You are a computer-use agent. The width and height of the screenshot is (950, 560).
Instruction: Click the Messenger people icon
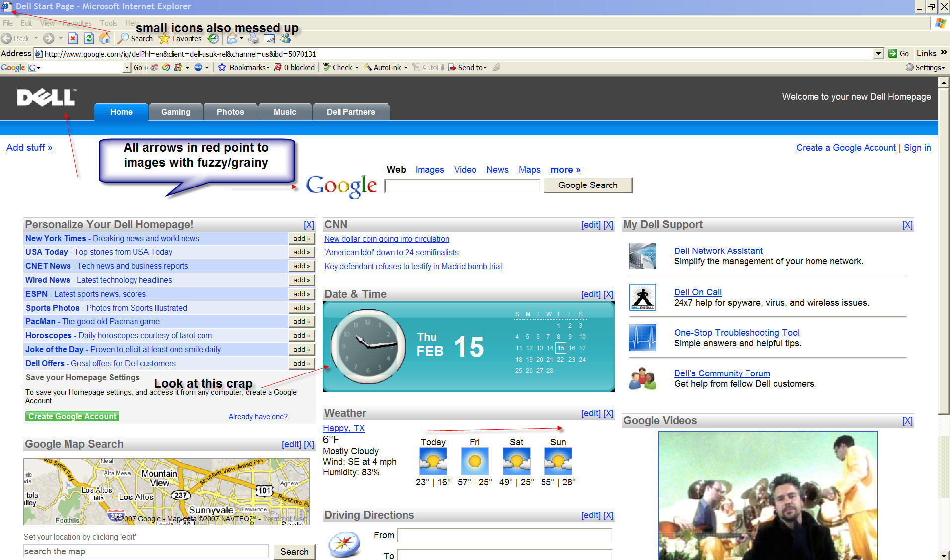[285, 38]
